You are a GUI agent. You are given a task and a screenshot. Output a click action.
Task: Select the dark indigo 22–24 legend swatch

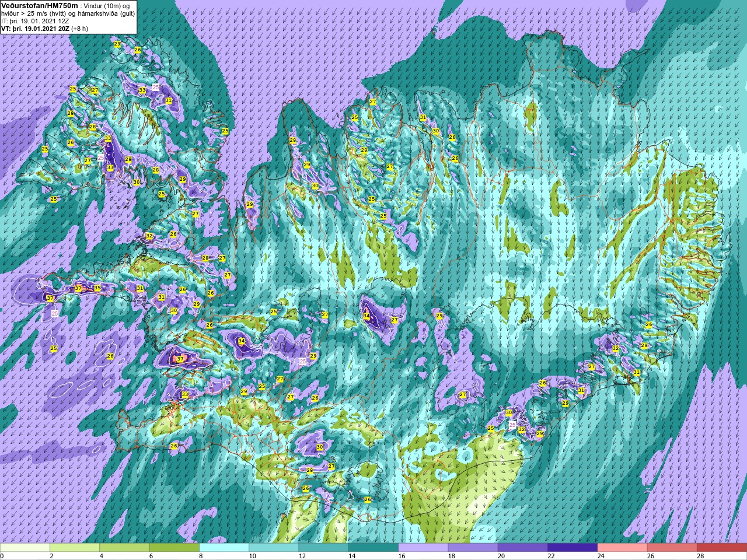tap(573, 548)
